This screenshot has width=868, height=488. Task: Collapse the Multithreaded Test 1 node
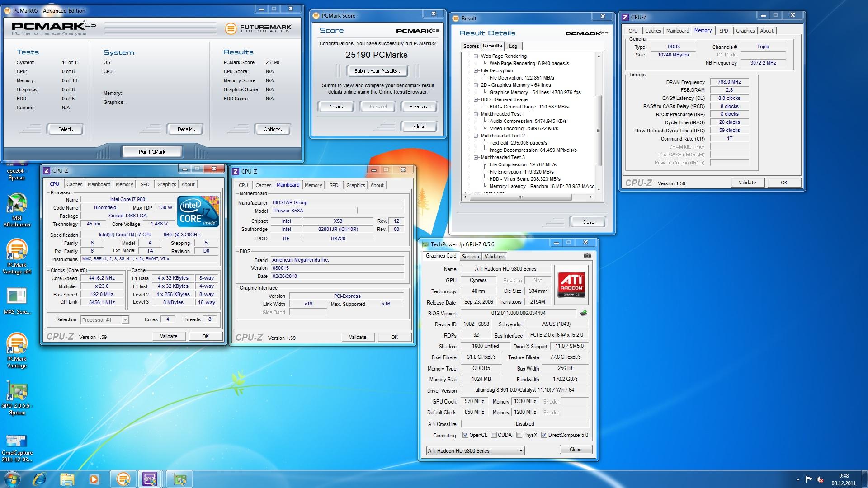point(476,114)
